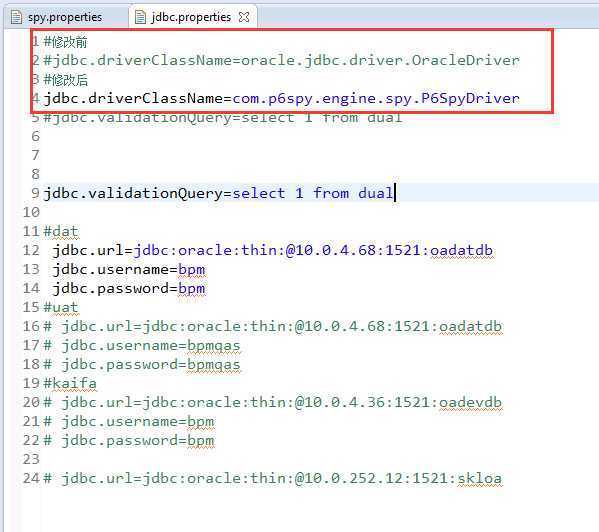Viewport: 599px width, 532px height.
Task: Close the jdbc.properties tab
Action: click(x=244, y=17)
